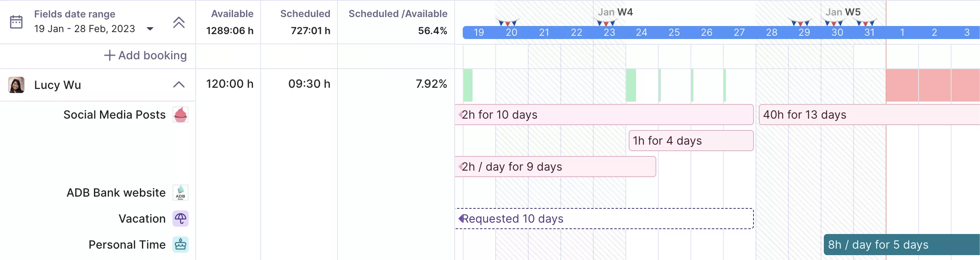Select the '8h / day for 5 days' booking
Viewport: 980px width, 260px height.
[x=902, y=245]
